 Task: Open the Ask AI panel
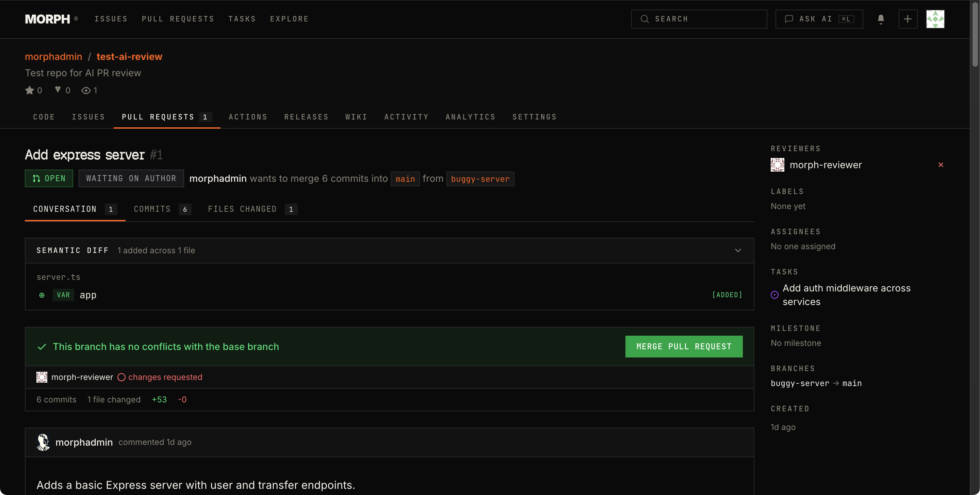click(819, 19)
